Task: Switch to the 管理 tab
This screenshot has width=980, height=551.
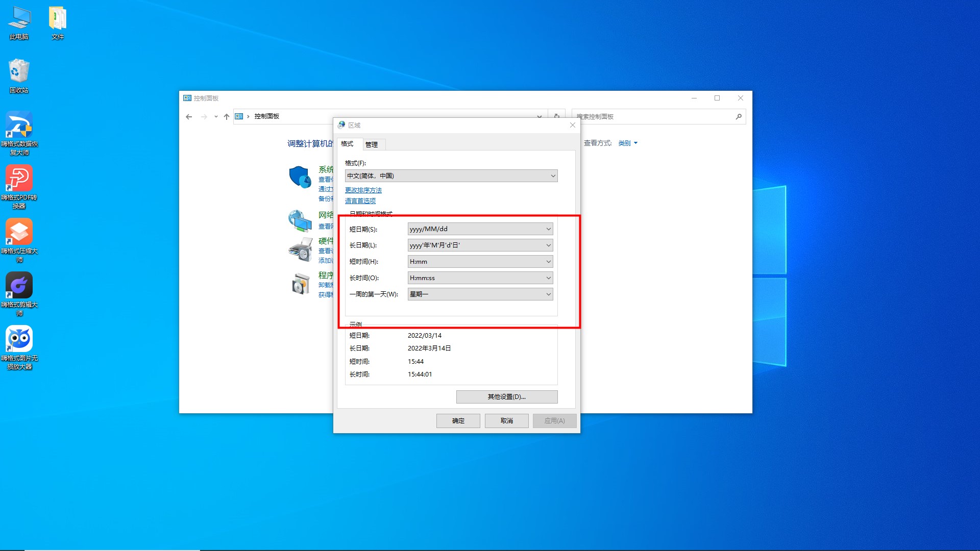Action: coord(372,145)
